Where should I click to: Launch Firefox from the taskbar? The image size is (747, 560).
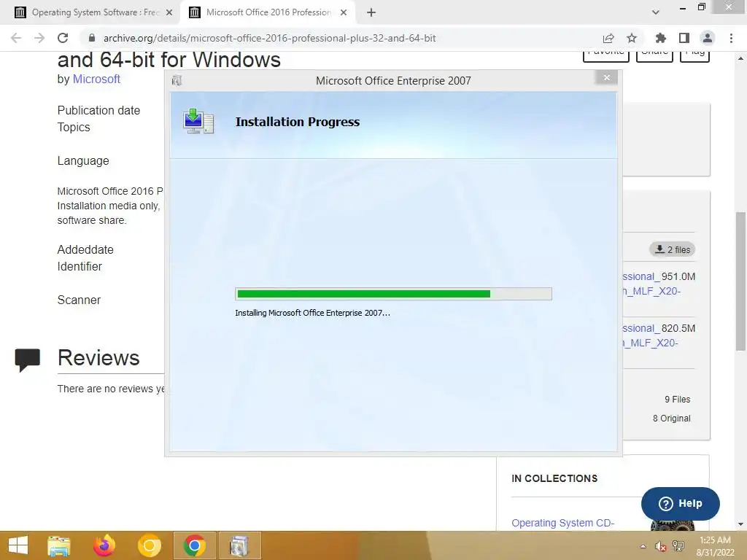point(104,545)
